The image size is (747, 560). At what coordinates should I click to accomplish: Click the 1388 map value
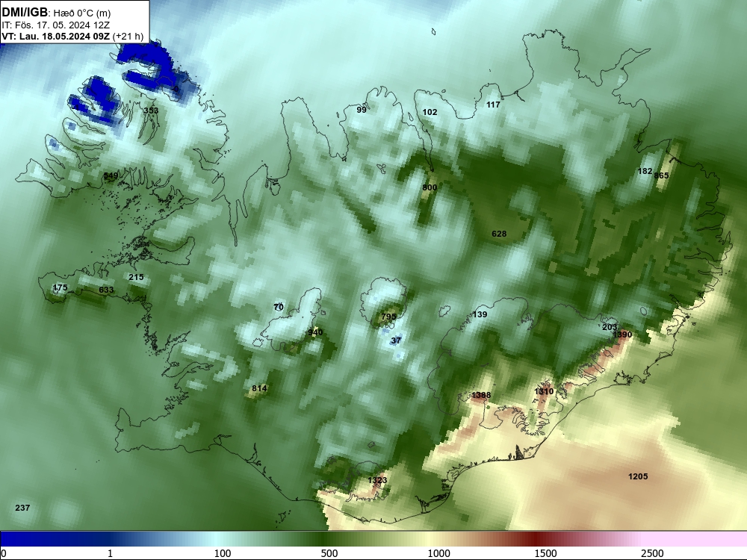point(480,395)
